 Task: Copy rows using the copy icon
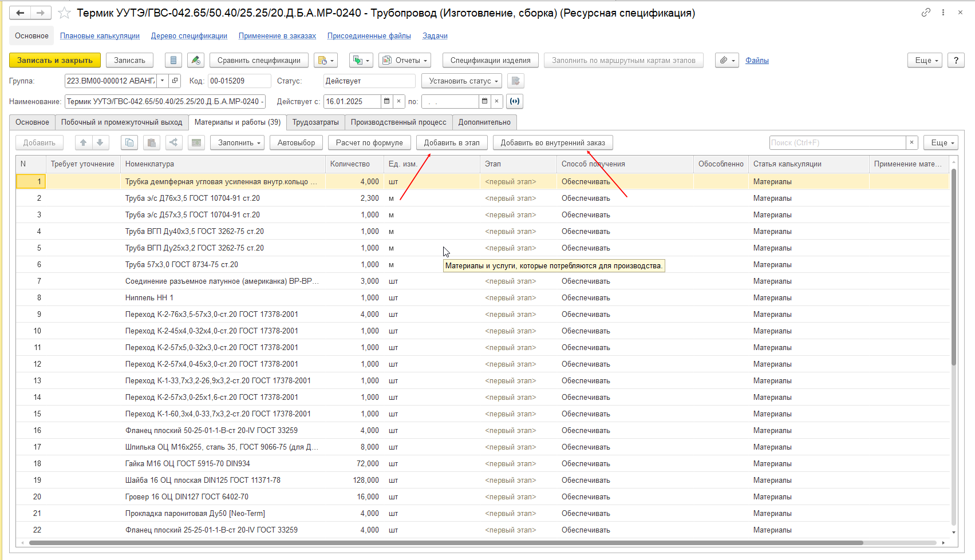click(129, 142)
